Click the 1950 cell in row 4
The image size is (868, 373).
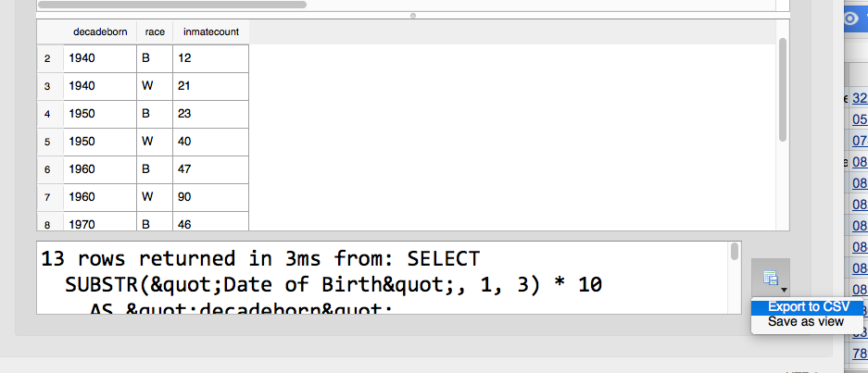pyautogui.click(x=100, y=114)
